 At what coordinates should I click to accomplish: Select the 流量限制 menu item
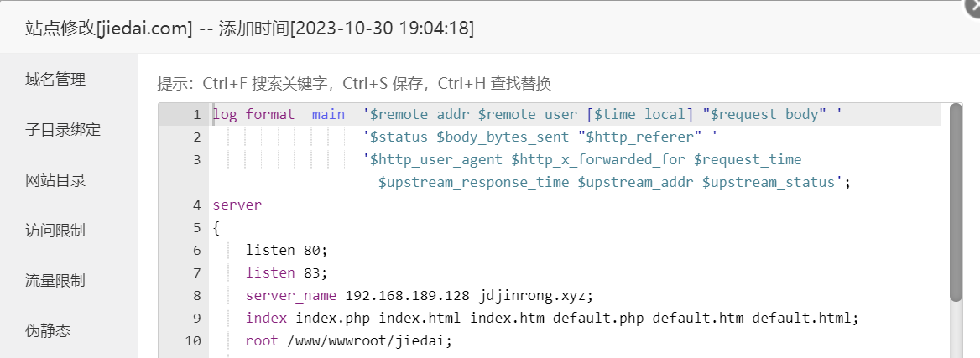(55, 281)
